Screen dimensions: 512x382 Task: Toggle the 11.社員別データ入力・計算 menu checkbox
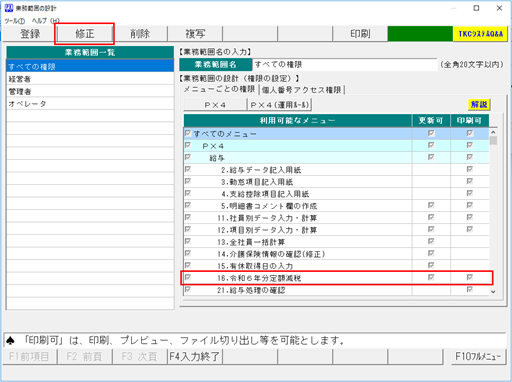(x=188, y=217)
